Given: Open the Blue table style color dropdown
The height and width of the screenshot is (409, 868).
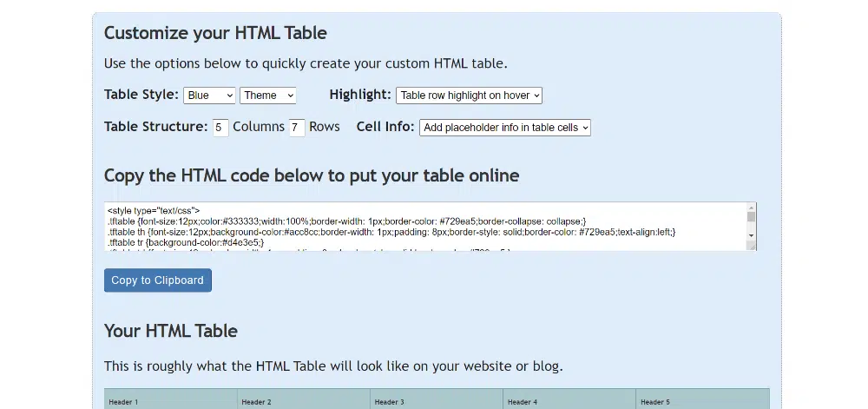Looking at the screenshot, I should click(x=209, y=96).
